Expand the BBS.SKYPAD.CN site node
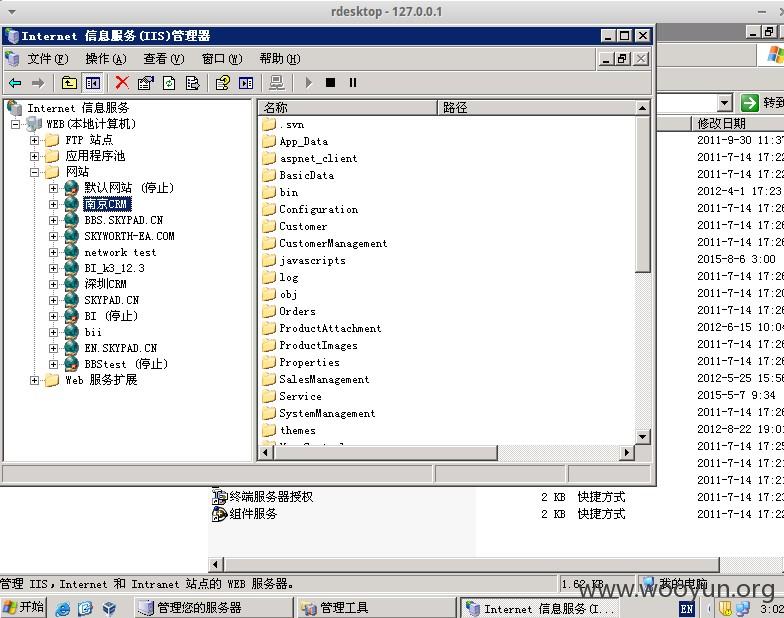The width and height of the screenshot is (784, 618). pos(53,220)
